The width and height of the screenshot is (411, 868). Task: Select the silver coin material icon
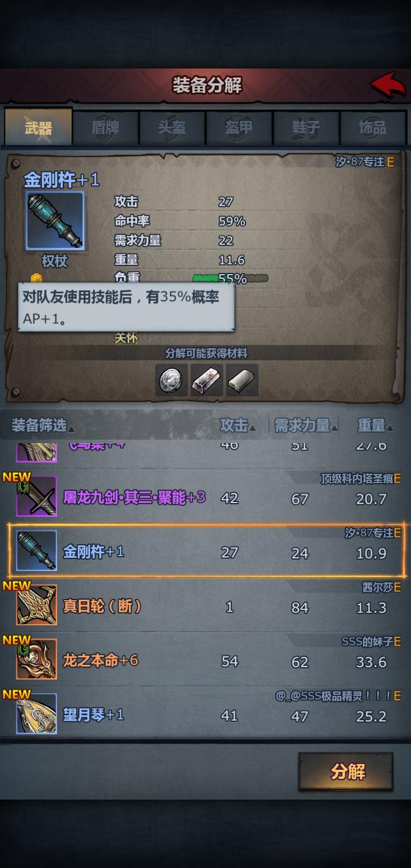(x=171, y=380)
